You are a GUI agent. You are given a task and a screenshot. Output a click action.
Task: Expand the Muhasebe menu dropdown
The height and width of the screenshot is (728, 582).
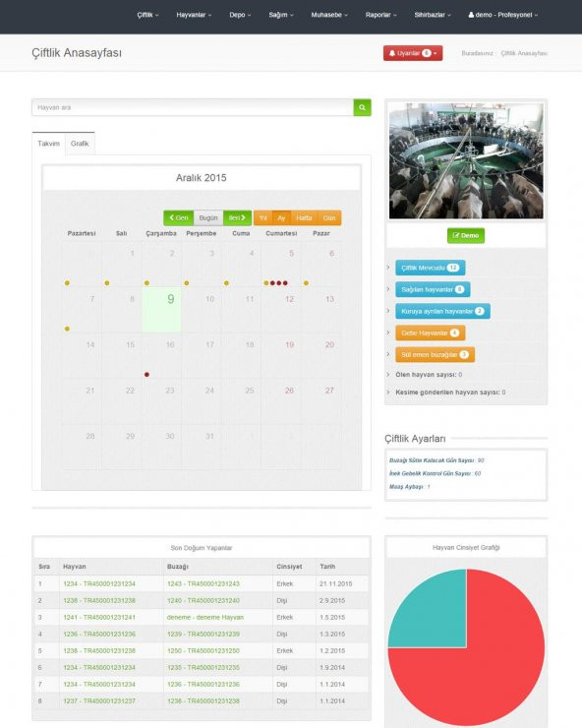[x=329, y=15]
